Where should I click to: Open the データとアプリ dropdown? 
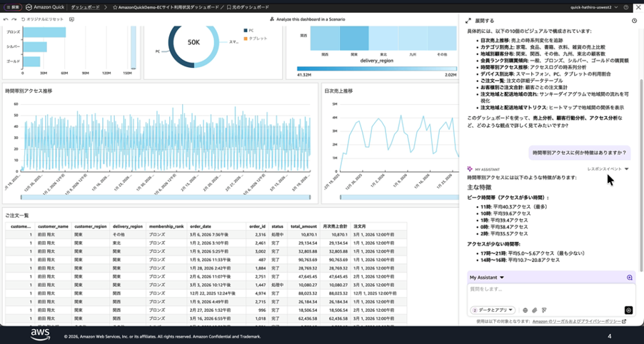[493, 310]
